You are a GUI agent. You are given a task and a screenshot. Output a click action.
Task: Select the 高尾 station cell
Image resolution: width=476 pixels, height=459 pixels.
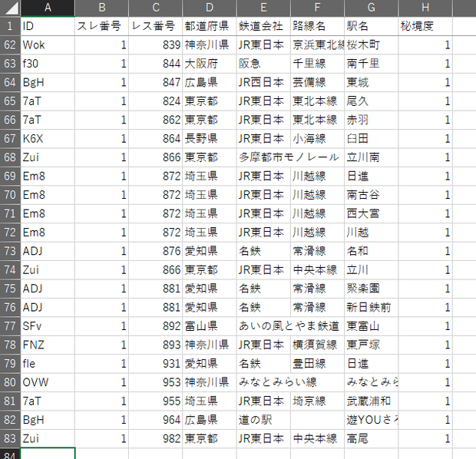coord(372,438)
